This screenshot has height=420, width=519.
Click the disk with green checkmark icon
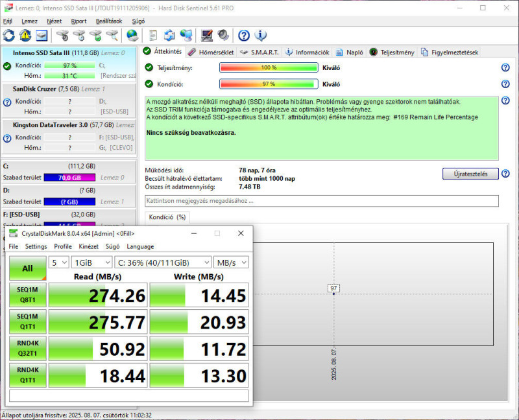coord(95,35)
